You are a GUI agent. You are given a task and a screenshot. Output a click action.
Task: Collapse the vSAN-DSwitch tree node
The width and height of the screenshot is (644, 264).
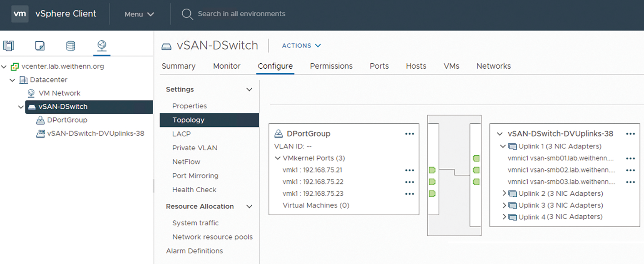point(21,107)
